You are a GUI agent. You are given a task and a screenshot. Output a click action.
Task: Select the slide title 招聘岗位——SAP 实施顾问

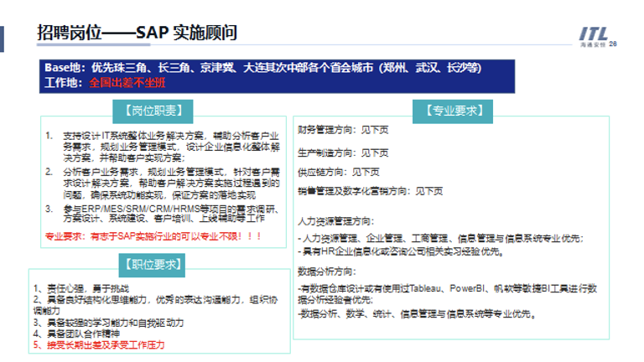(x=137, y=33)
